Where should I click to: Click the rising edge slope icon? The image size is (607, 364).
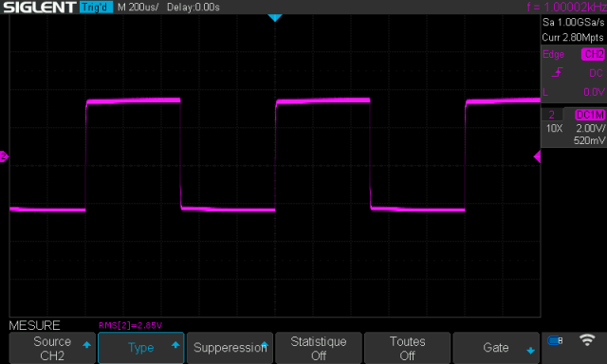pyautogui.click(x=557, y=72)
